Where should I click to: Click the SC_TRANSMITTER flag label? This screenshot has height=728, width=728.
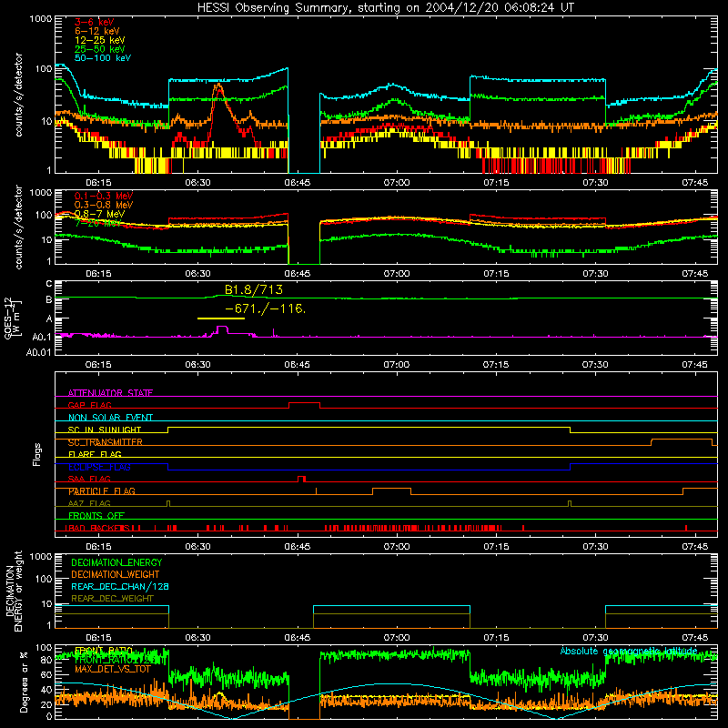[106, 442]
